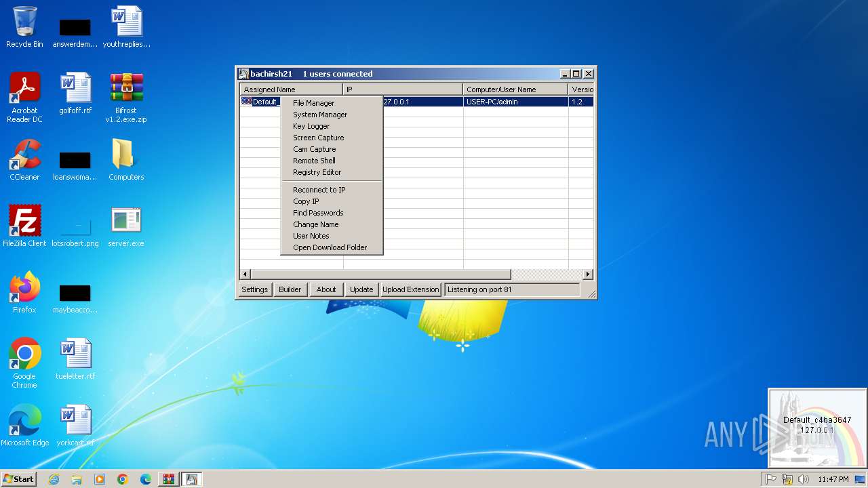
Task: Open golfoff.rtf document icon
Action: (x=75, y=94)
